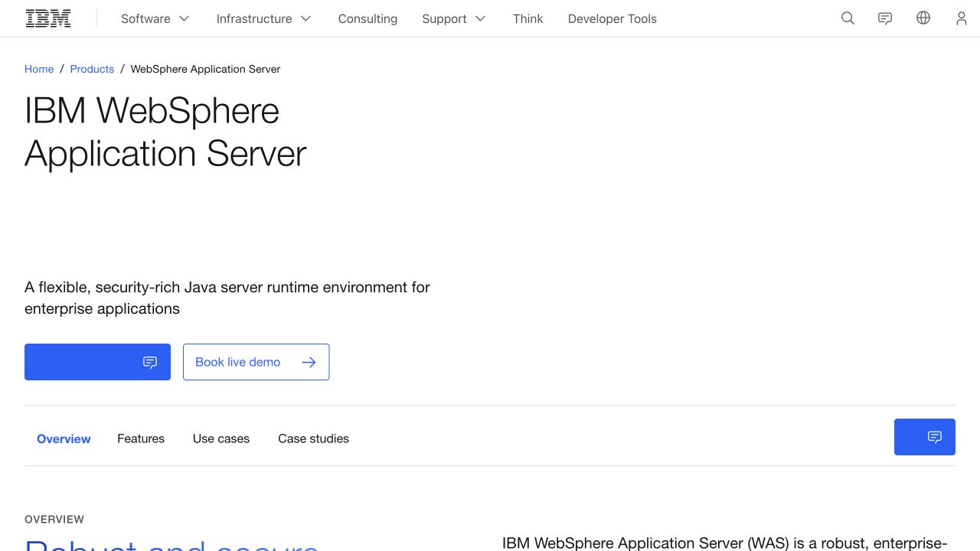
Task: Open the search magnifier icon
Action: click(848, 18)
